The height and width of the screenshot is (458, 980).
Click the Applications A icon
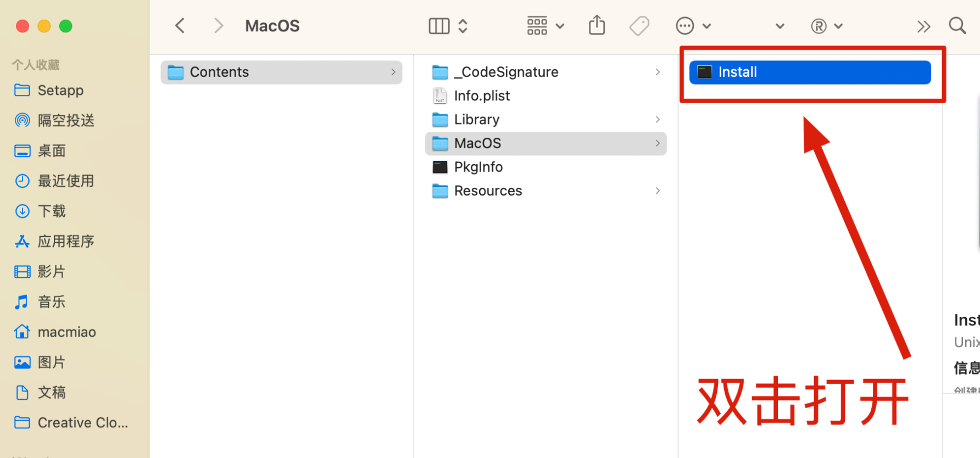22,241
